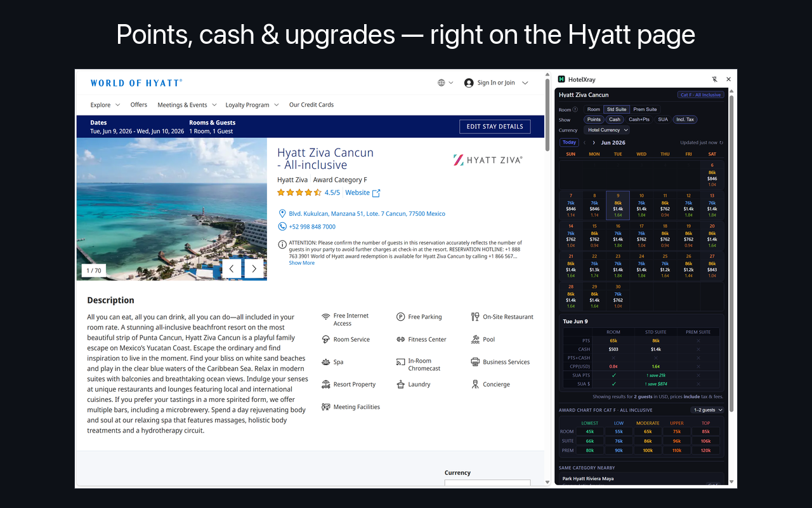Click the Fitness Center dumbbell icon
Image resolution: width=812 pixels, height=508 pixels.
[x=401, y=339]
